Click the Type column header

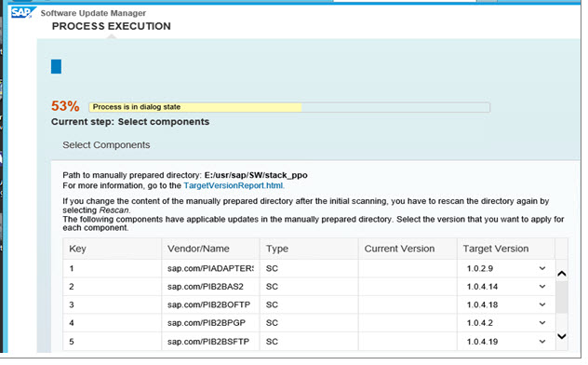[309, 249]
